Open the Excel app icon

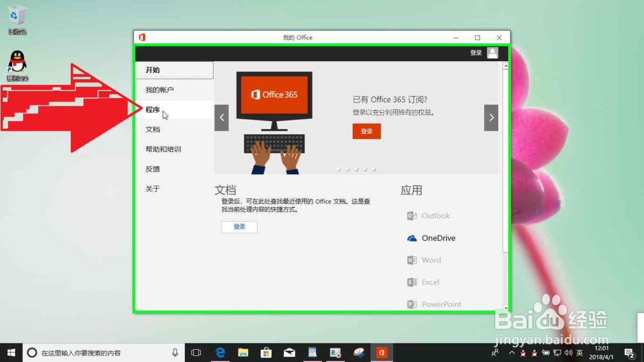click(x=412, y=282)
